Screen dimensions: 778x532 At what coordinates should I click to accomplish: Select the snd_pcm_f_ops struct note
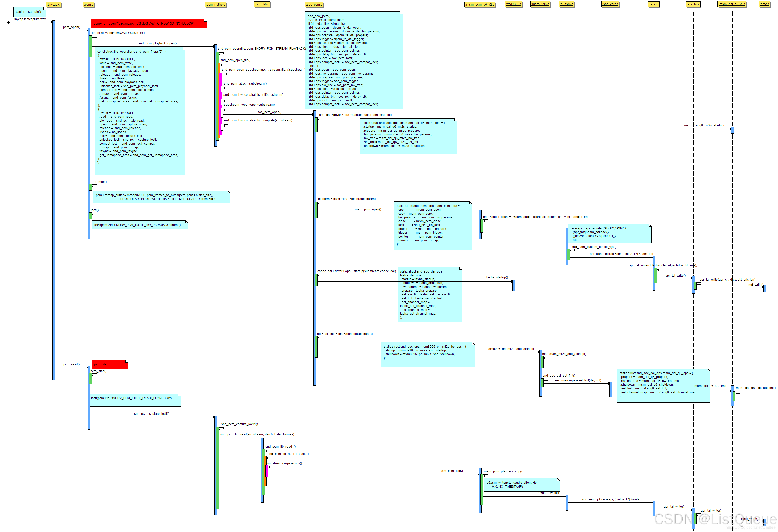[140, 111]
